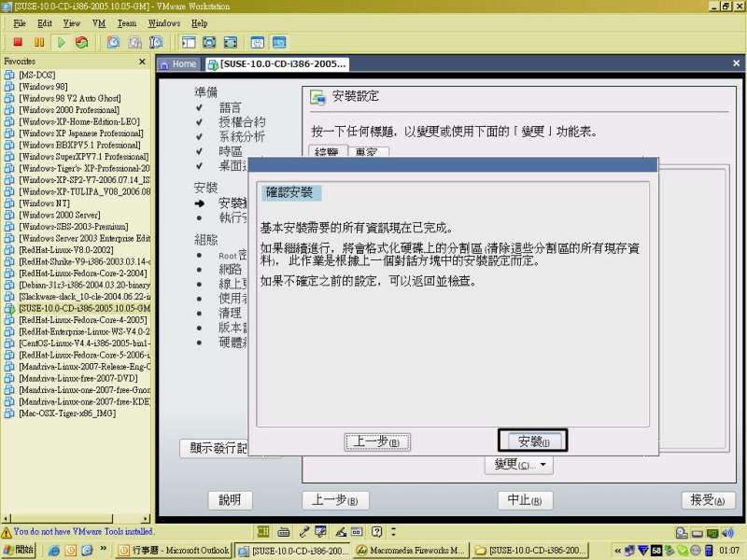Click the Revert to Snapshot toolbar icon
The height and width of the screenshot is (560, 747).
134,42
